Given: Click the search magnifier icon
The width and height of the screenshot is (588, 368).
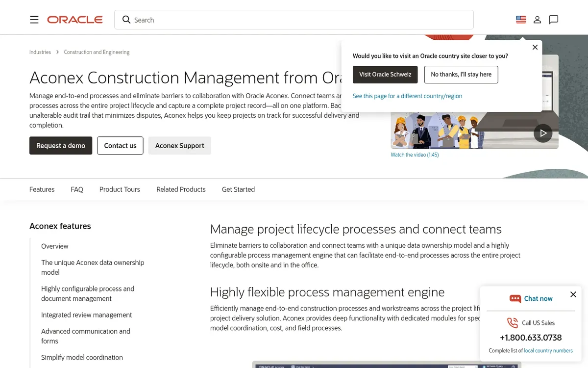Looking at the screenshot, I should coord(126,20).
